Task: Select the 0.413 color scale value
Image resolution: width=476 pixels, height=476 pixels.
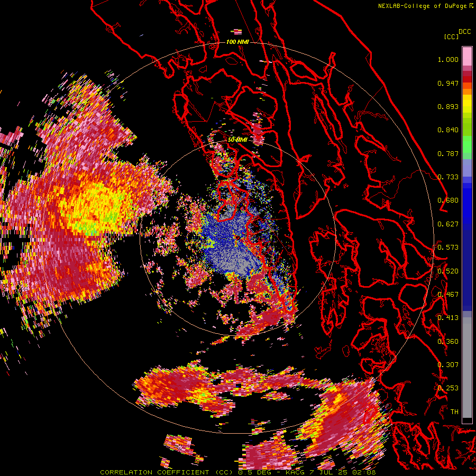Action: click(x=448, y=318)
